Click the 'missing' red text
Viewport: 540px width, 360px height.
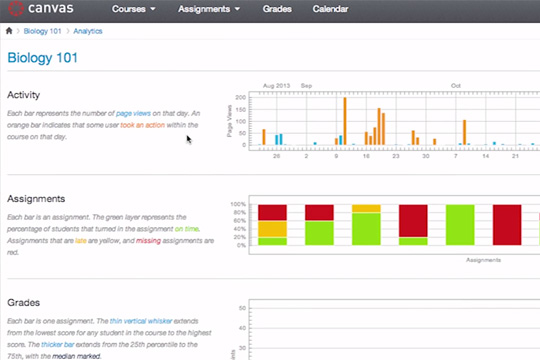pyautogui.click(x=148, y=240)
